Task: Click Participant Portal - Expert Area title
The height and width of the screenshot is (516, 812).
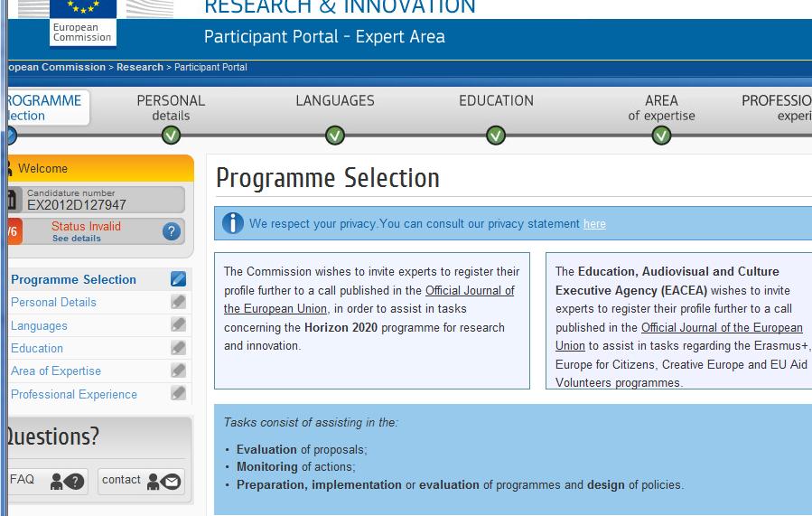Action: point(324,37)
